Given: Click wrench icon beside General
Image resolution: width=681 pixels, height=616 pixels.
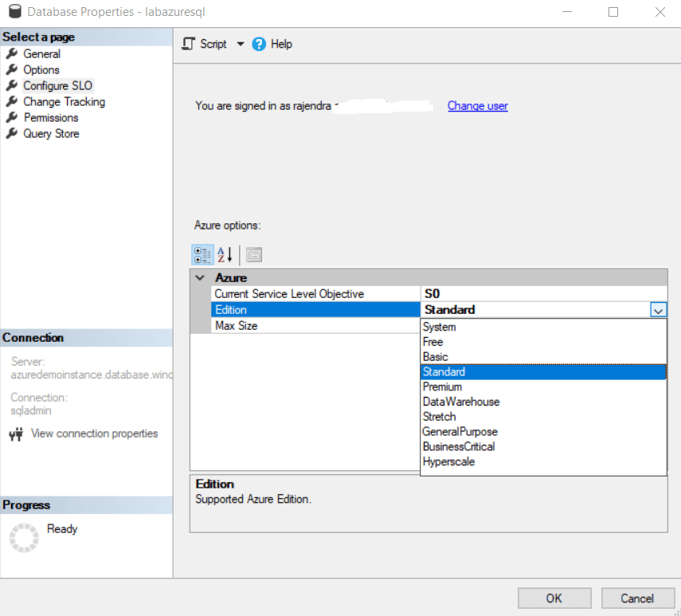Looking at the screenshot, I should click(12, 53).
